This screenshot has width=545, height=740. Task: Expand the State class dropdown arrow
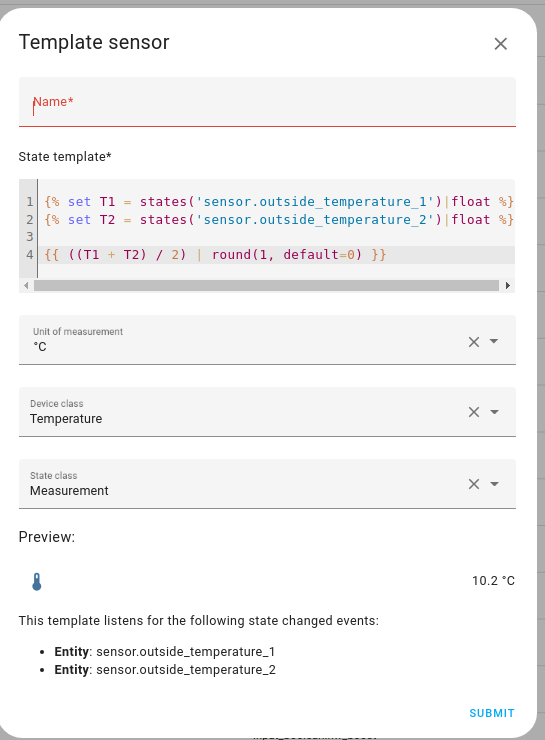[494, 484]
